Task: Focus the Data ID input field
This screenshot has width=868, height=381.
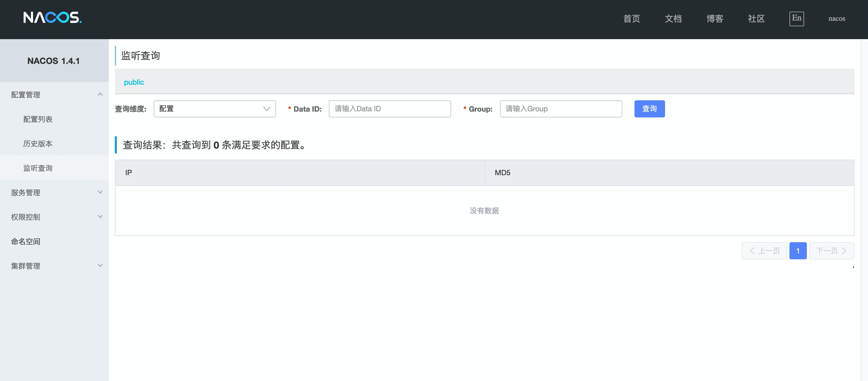Action: [389, 109]
